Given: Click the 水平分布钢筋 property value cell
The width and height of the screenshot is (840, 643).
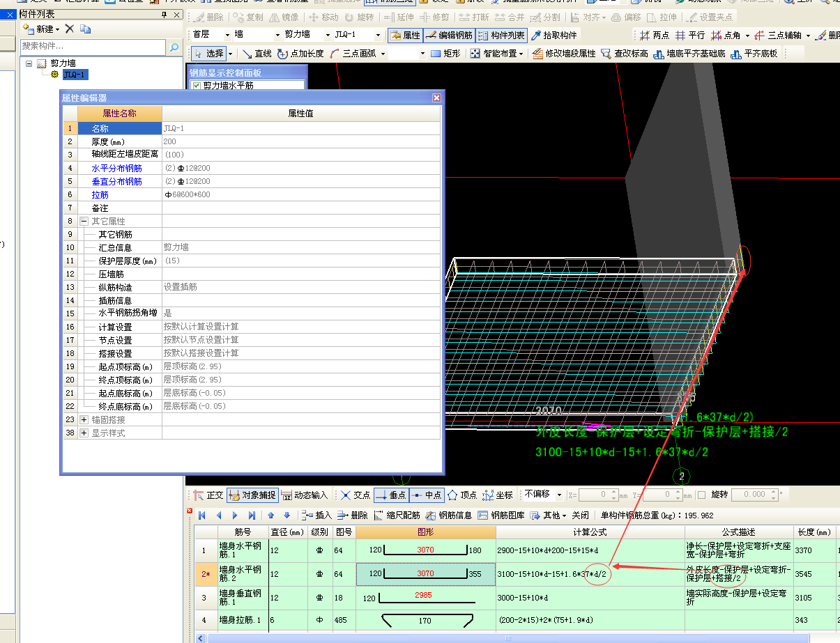Looking at the screenshot, I should 301,168.
